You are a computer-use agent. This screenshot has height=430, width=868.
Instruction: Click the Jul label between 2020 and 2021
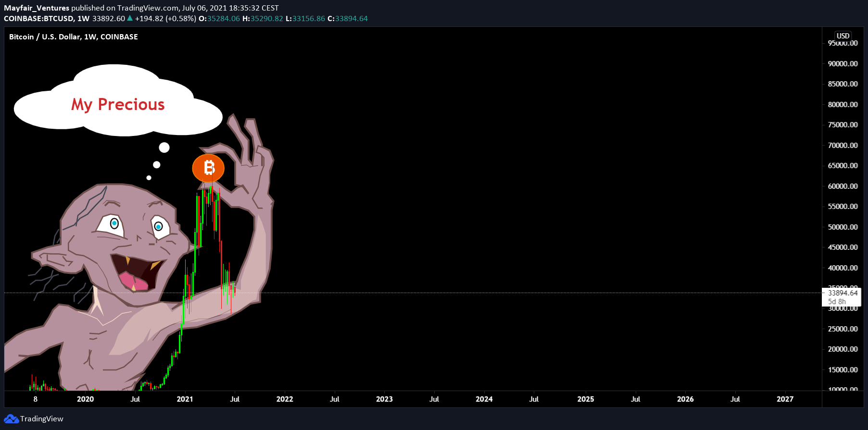135,399
